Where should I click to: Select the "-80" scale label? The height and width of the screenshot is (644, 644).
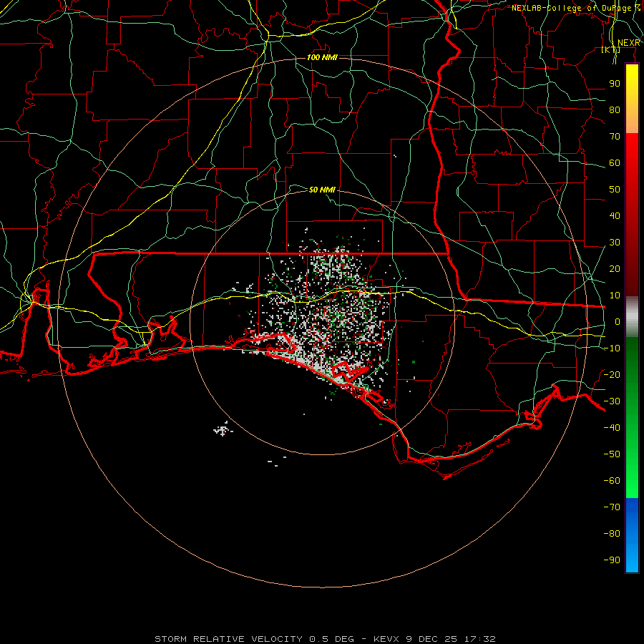[612, 534]
